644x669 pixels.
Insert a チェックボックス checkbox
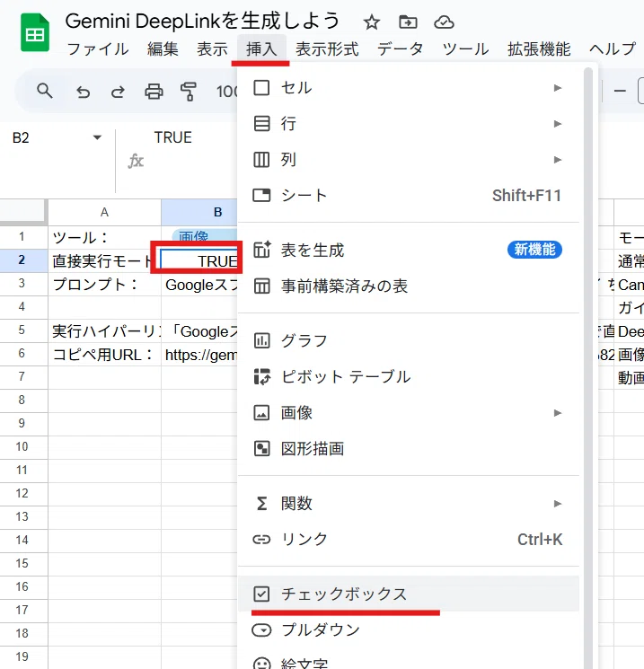[409, 594]
